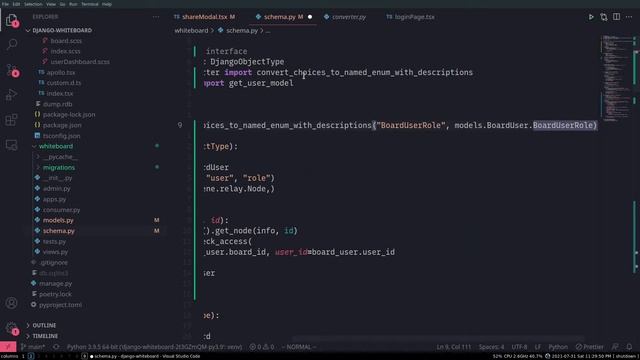Open schema.py in the explorer
640x360 pixels.
click(59, 231)
